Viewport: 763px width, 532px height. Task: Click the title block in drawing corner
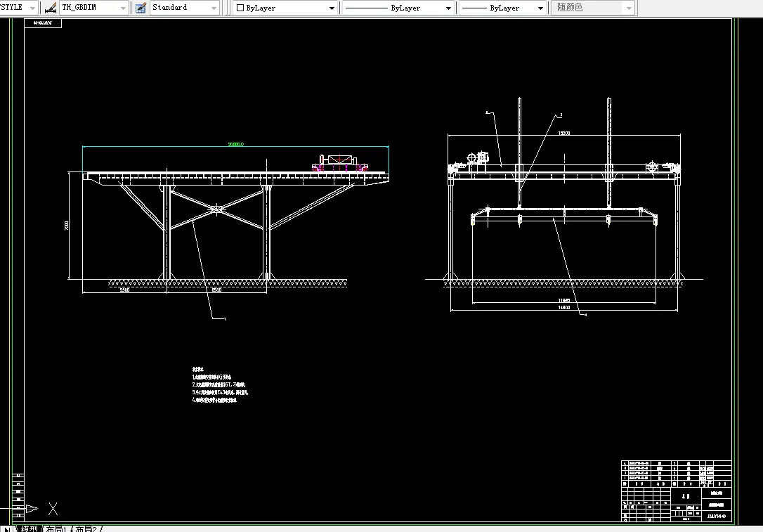tap(677, 491)
